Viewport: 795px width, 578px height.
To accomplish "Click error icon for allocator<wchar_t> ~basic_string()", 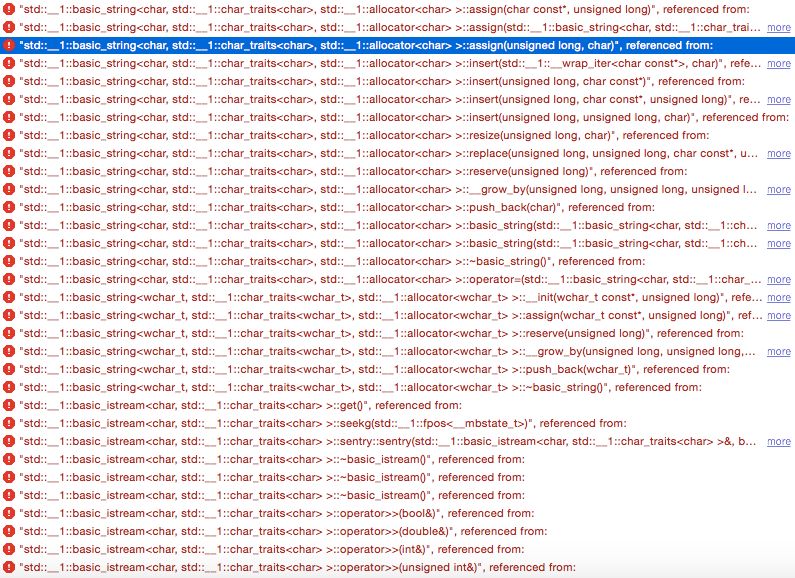I will coord(9,387).
